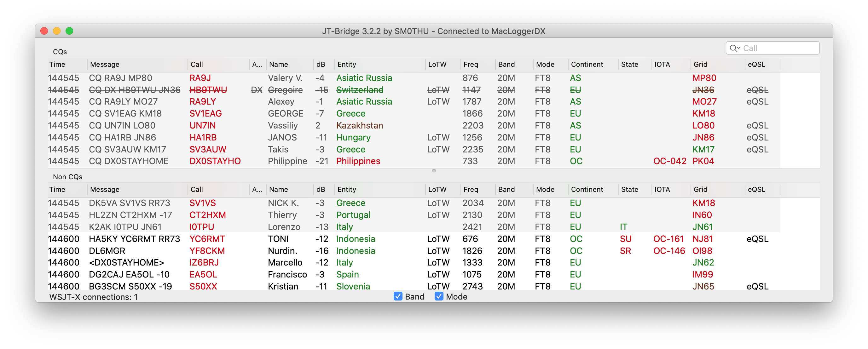This screenshot has width=868, height=349.
Task: Click callsign DX0STAYHO in CQs list
Action: [215, 161]
